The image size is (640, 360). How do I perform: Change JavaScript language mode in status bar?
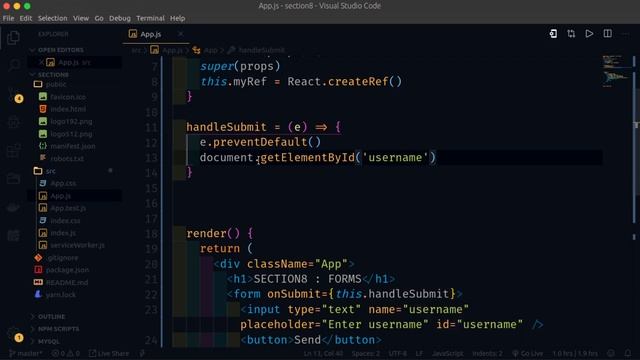tap(447, 353)
